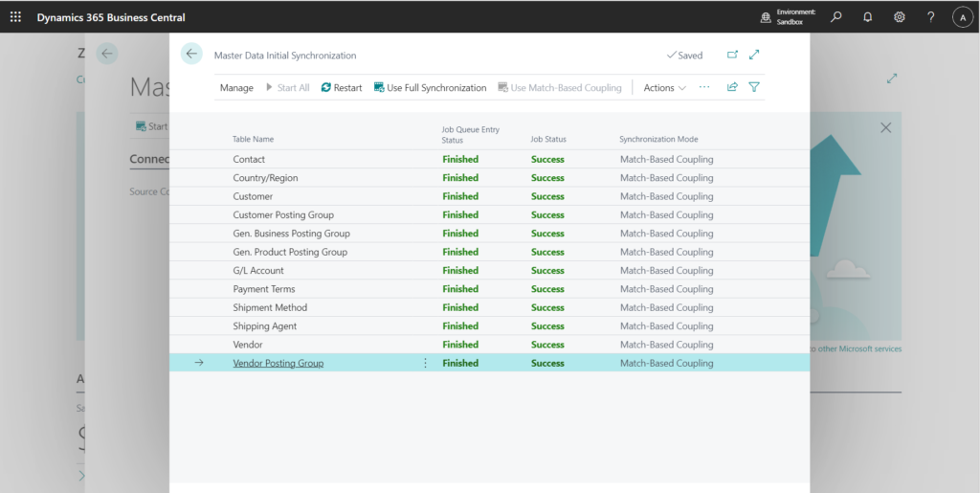Open the app launcher waffle icon

(x=15, y=17)
